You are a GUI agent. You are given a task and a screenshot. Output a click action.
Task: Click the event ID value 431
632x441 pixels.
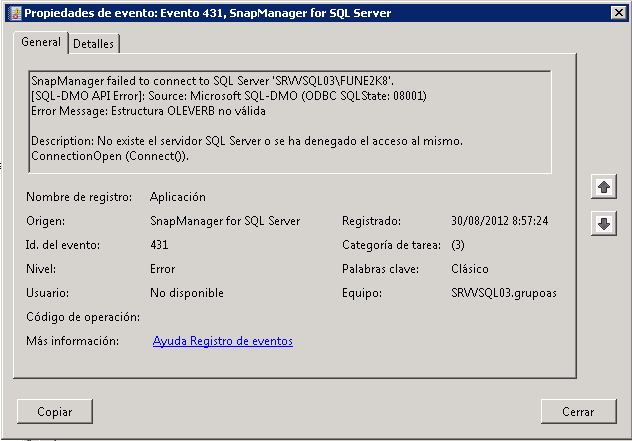(x=159, y=245)
